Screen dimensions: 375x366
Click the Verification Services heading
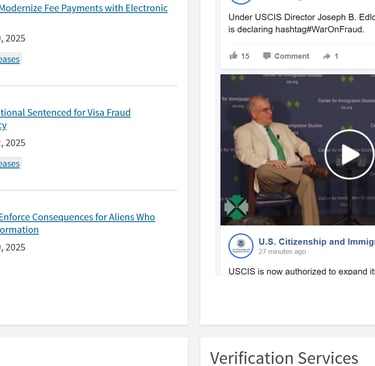(284, 358)
